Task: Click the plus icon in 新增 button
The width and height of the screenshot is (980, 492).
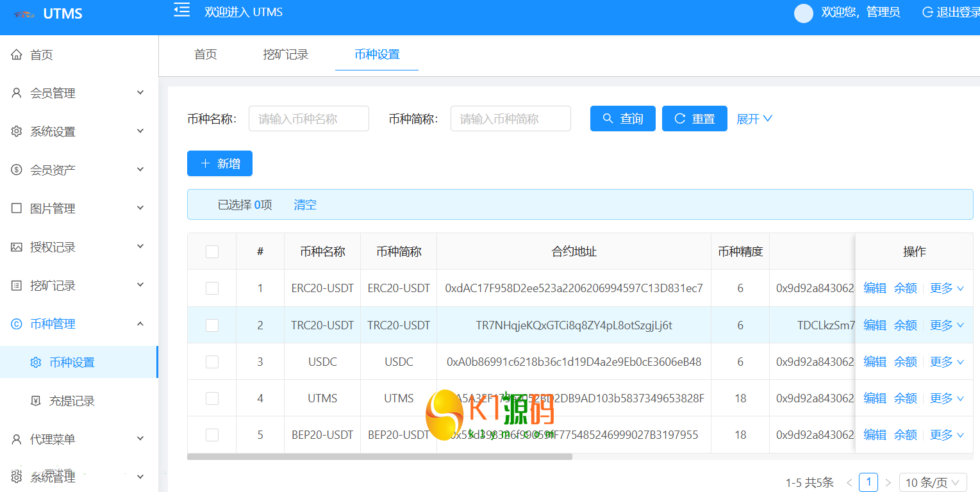Action: click(205, 163)
